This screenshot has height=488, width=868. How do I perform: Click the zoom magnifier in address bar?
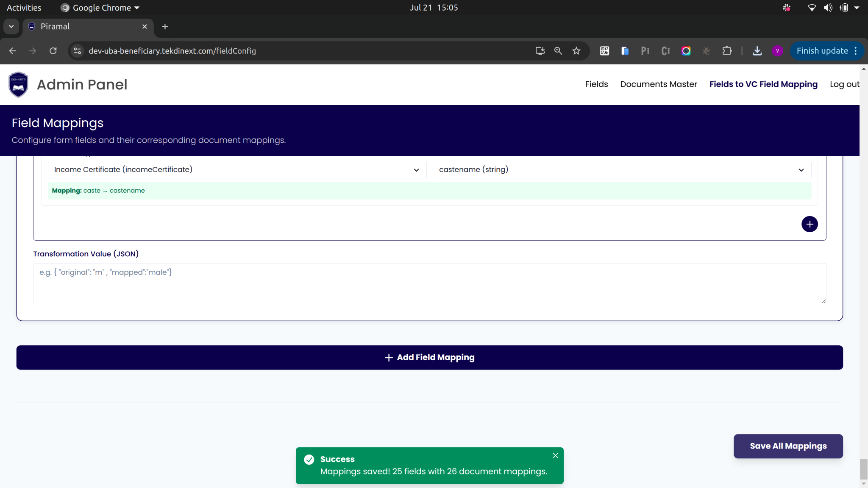click(558, 51)
